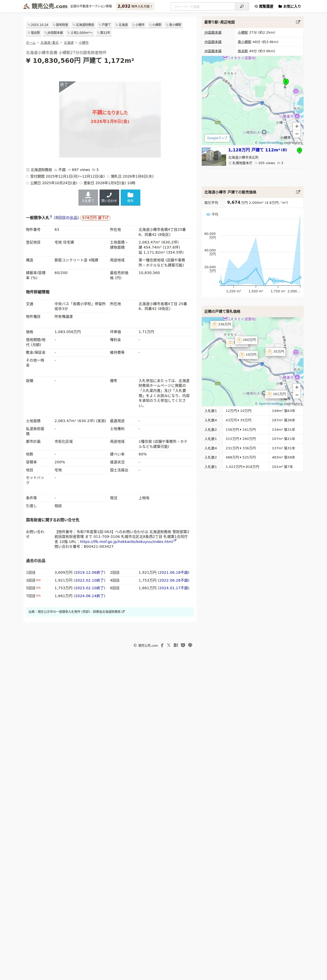This screenshot has height=980, width=327.
Task: Go to 小樽市 breadcrumb
Action: pos(83,42)
